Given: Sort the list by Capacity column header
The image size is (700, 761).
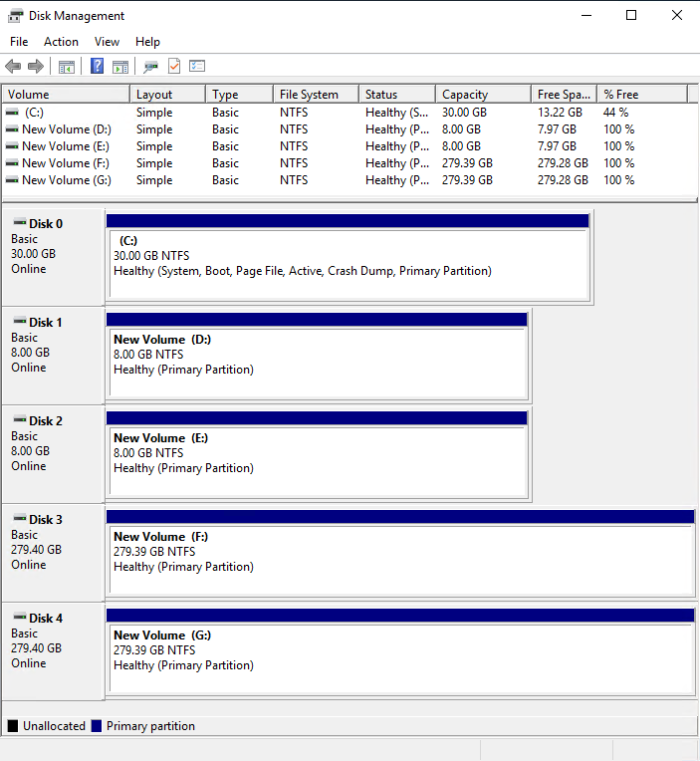Looking at the screenshot, I should [483, 95].
